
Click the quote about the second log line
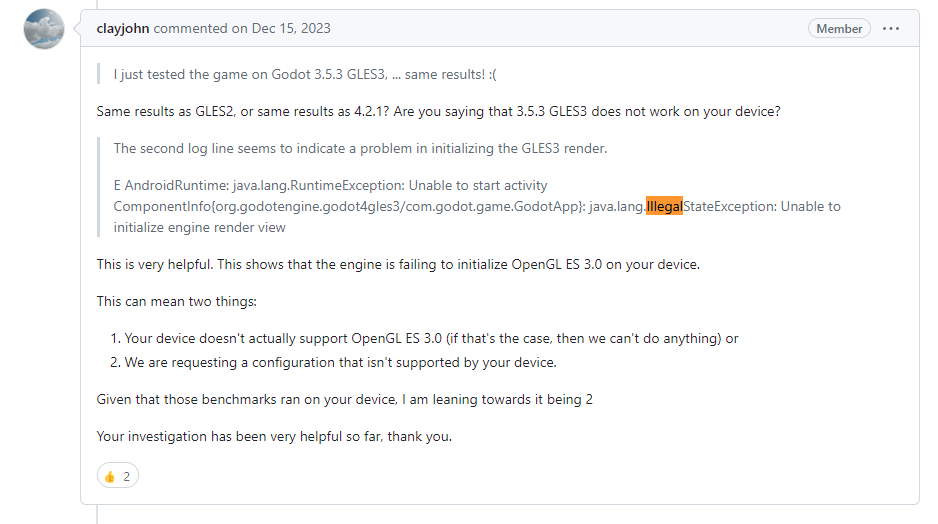360,148
